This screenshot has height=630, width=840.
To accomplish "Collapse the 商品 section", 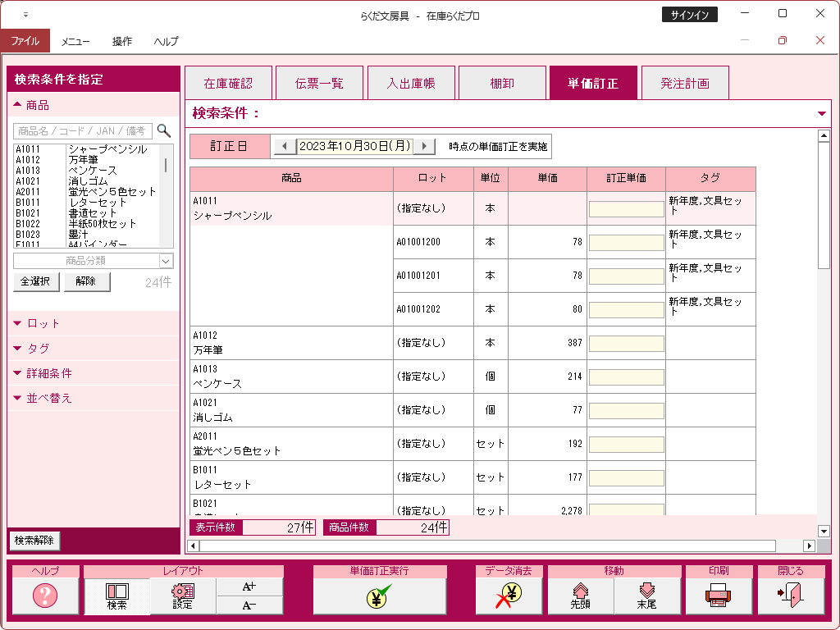I will coord(17,104).
